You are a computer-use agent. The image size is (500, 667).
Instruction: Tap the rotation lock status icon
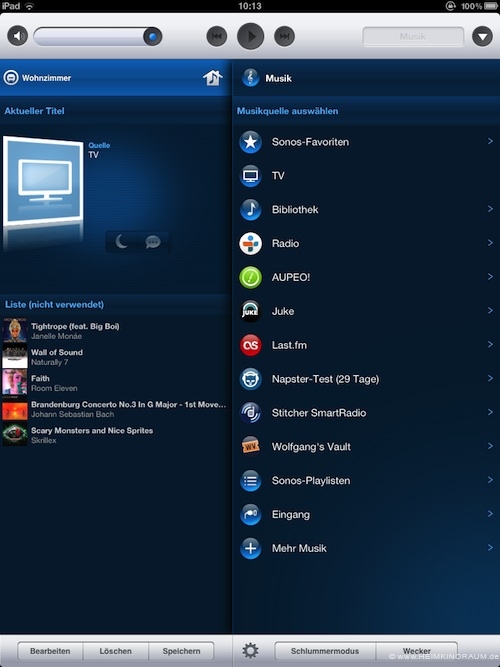pos(451,6)
